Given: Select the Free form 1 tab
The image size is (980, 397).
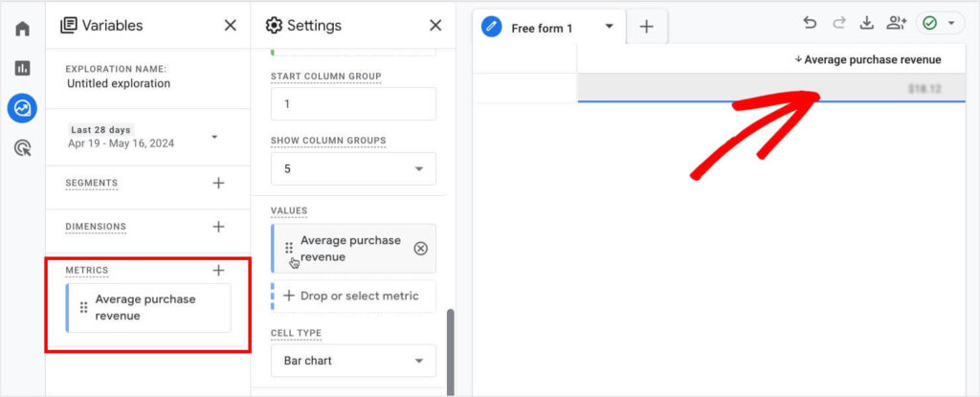Looking at the screenshot, I should tap(549, 28).
